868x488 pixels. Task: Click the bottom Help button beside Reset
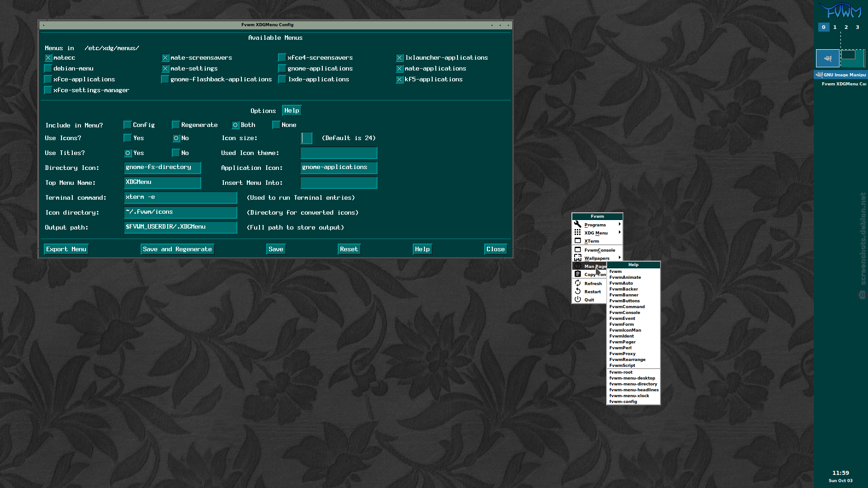[422, 249]
